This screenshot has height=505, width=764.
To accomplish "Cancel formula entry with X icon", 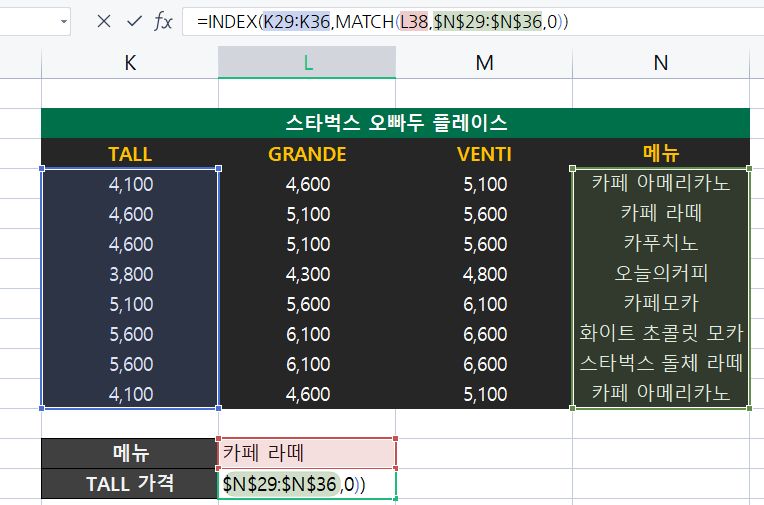I will click(104, 21).
